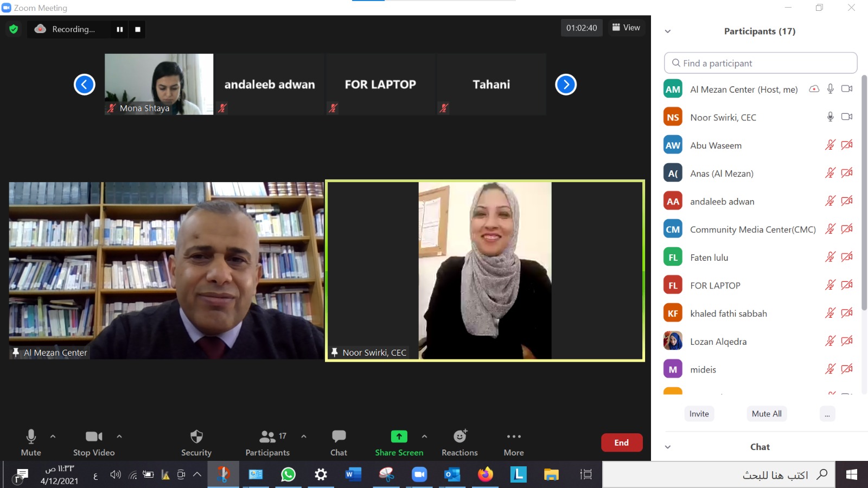Image resolution: width=868 pixels, height=488 pixels.
Task: Click the Mute All button
Action: (x=766, y=414)
